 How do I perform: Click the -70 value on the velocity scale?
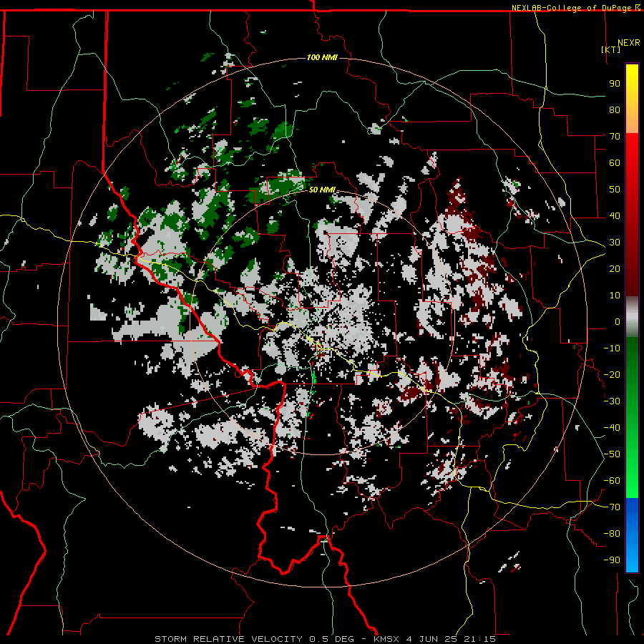[612, 507]
